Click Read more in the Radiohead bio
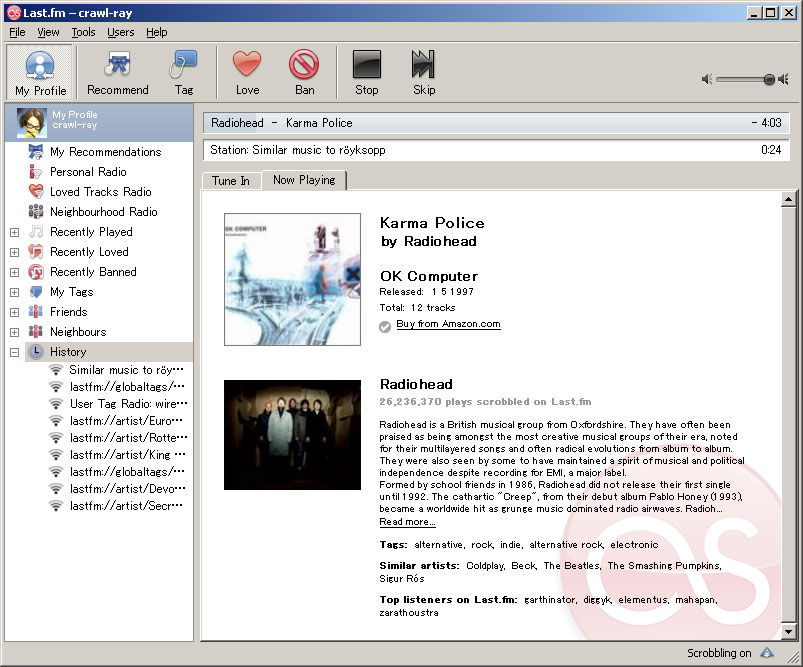The height and width of the screenshot is (667, 803). pos(407,522)
